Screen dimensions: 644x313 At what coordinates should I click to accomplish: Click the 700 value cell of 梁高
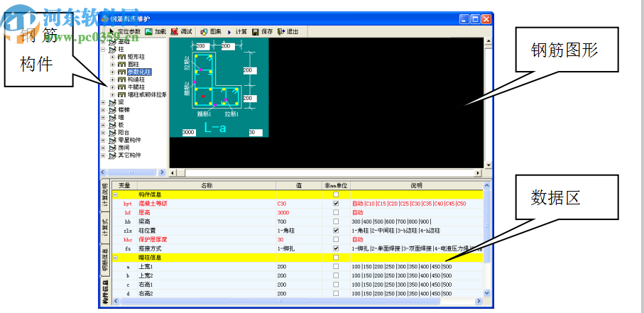299,221
